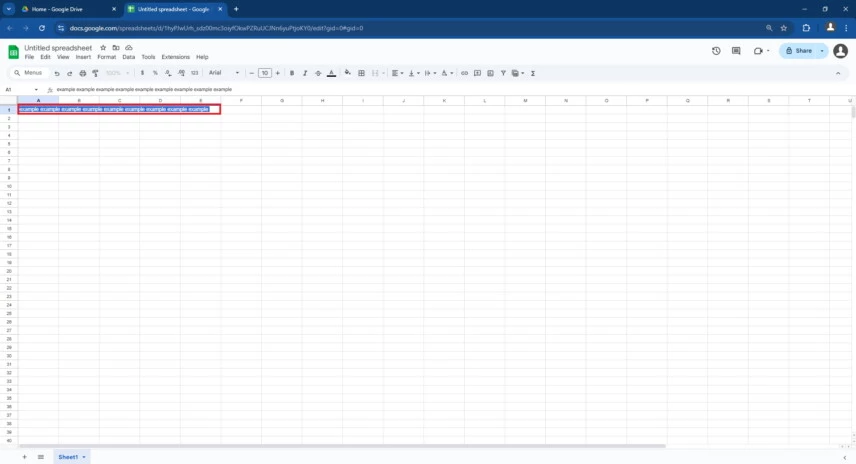Activate the paint format tool

(96, 73)
